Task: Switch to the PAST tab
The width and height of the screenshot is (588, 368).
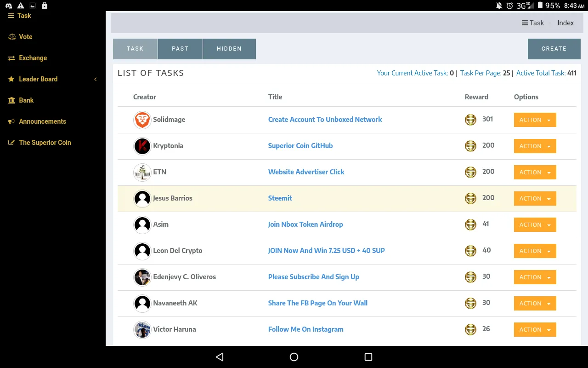Action: click(x=180, y=49)
